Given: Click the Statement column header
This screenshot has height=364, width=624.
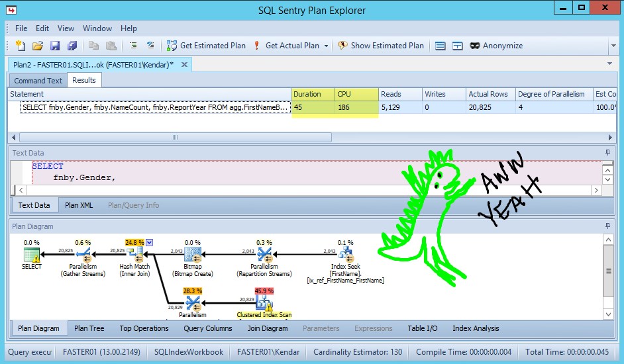Looking at the screenshot, I should click(150, 94).
